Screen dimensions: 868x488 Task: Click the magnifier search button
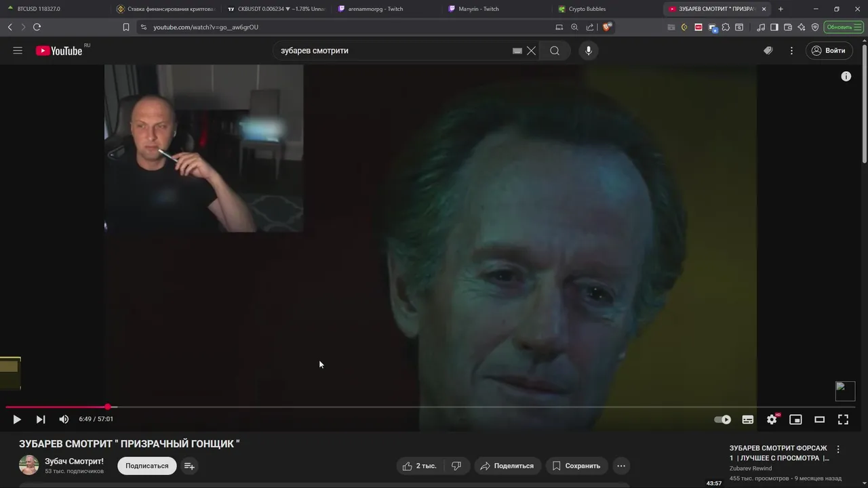pos(555,51)
